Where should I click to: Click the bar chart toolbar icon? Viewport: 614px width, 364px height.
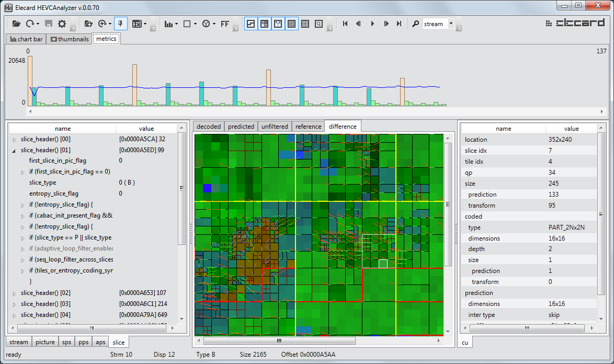click(x=168, y=24)
